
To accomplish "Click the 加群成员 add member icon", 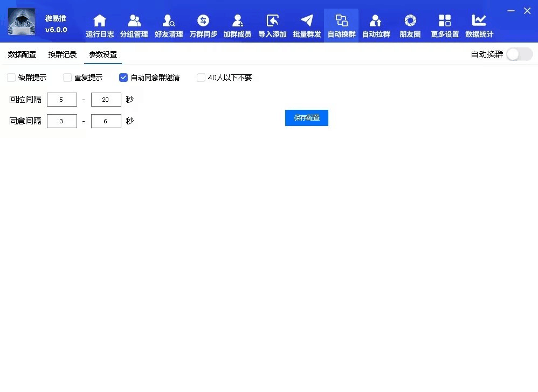I will click(x=237, y=22).
